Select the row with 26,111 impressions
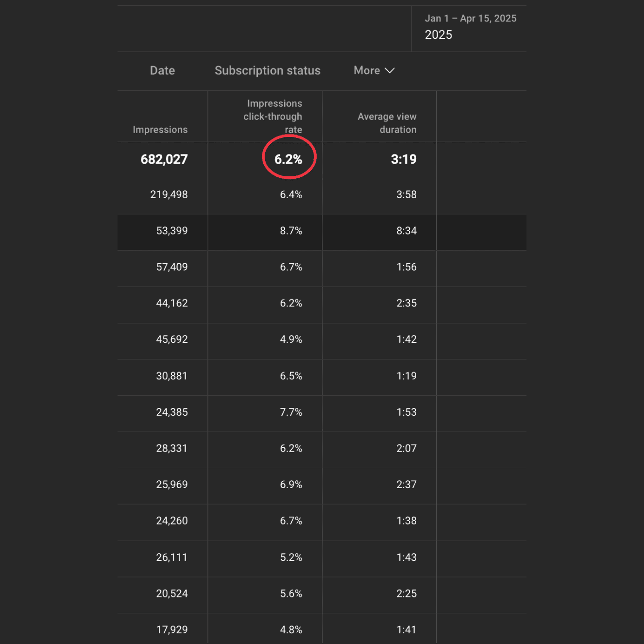 (x=171, y=558)
